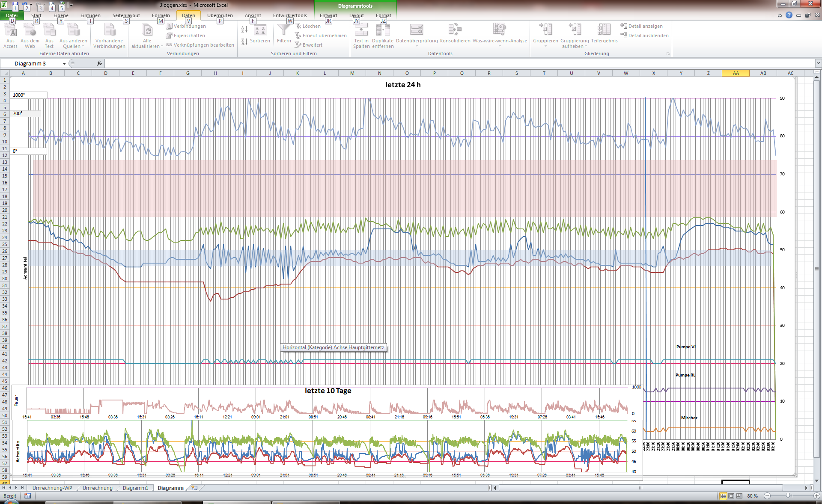Click the Konsolidieren icon
Viewport: 822px width, 504px height.
[455, 30]
